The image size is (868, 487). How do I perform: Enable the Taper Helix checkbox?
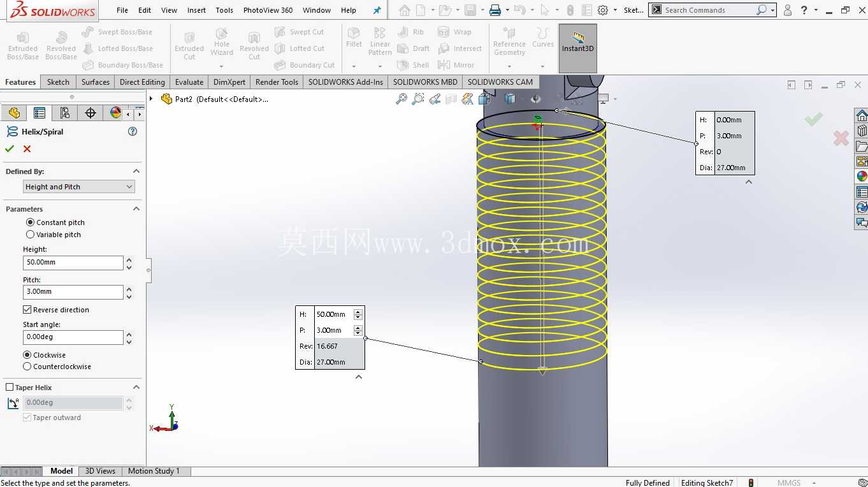pos(10,388)
